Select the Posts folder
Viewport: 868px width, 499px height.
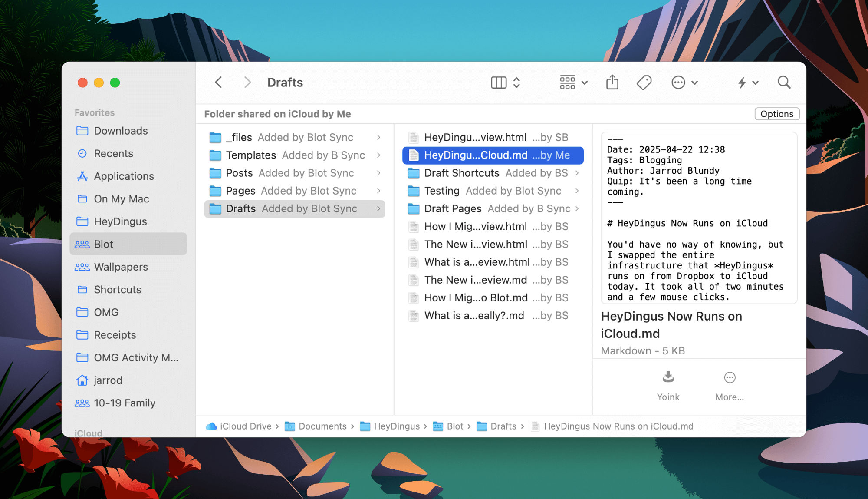[239, 173]
